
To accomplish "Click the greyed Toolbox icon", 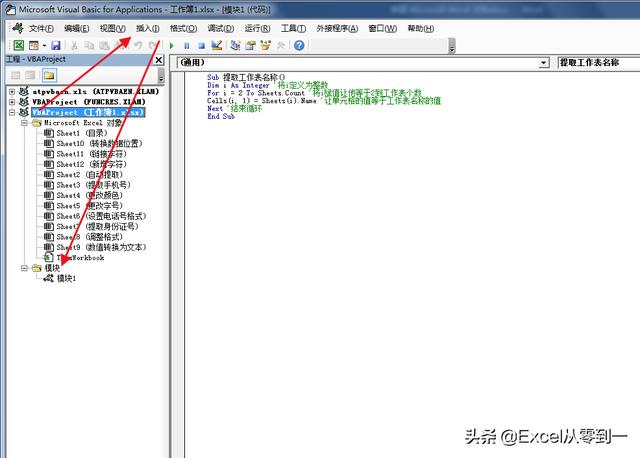I will [281, 45].
